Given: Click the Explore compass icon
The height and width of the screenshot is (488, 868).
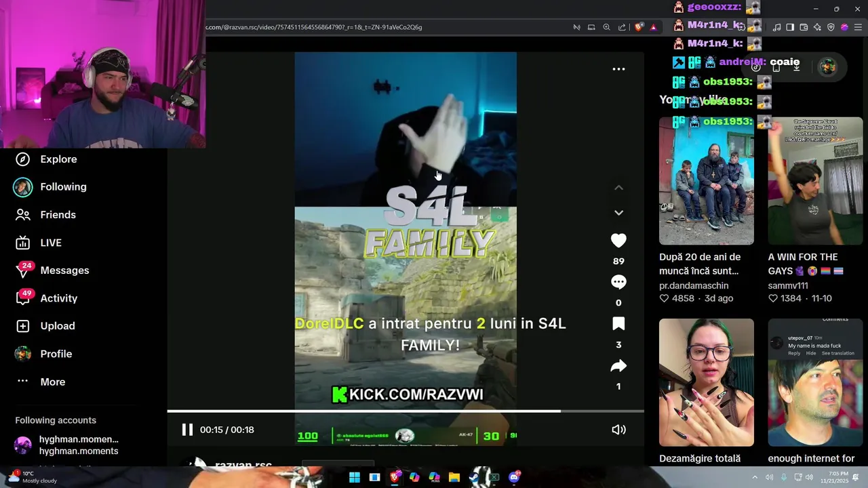Looking at the screenshot, I should 23,159.
